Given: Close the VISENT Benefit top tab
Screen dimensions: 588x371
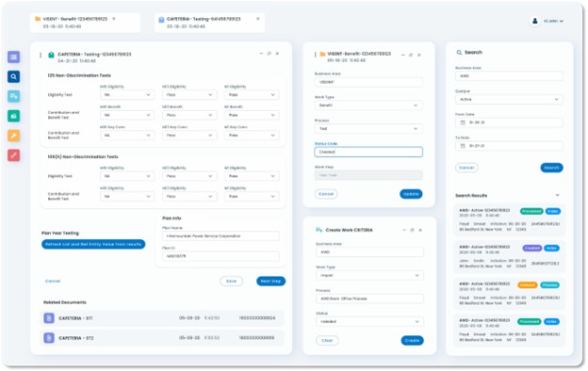Looking at the screenshot, I should [114, 19].
